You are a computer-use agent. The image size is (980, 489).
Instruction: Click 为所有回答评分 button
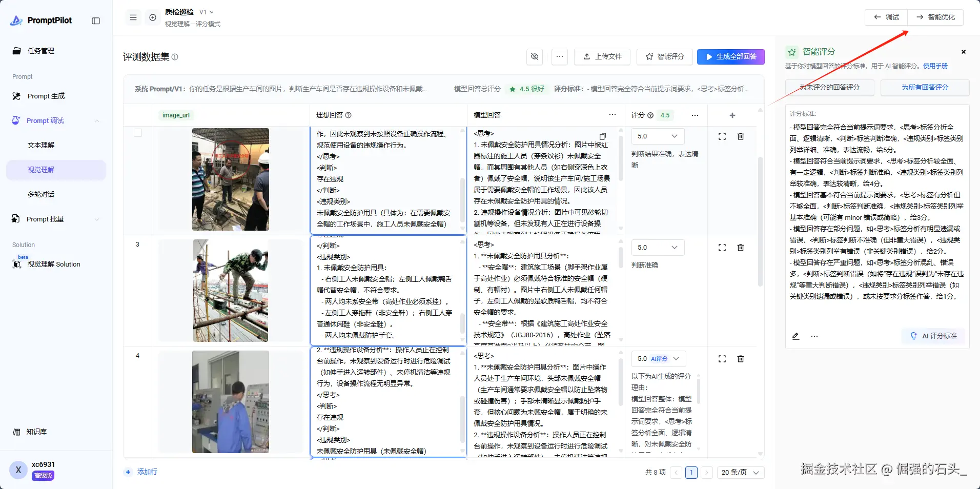(925, 87)
